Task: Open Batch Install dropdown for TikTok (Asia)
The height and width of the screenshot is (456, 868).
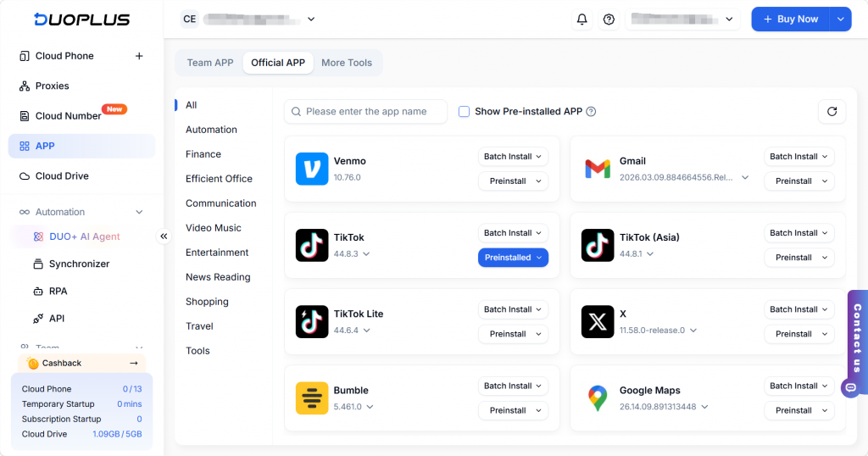Action: coord(798,233)
